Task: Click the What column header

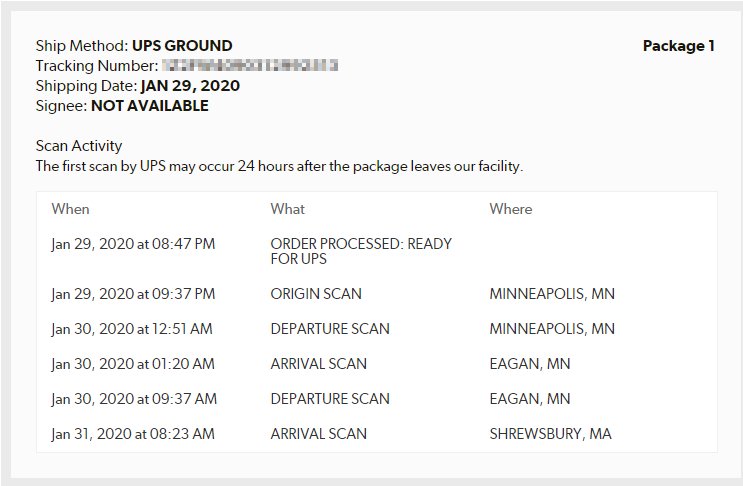Action: point(288,209)
